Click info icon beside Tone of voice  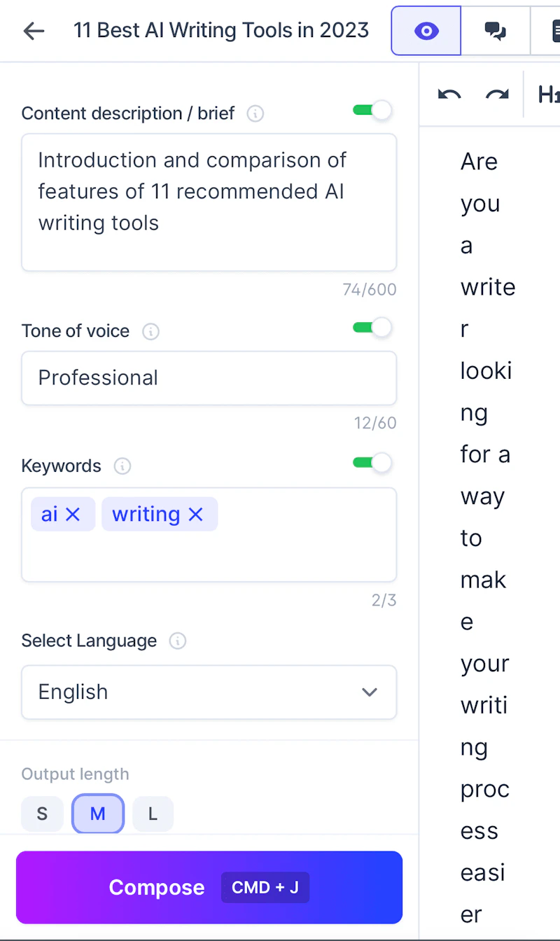click(x=150, y=331)
